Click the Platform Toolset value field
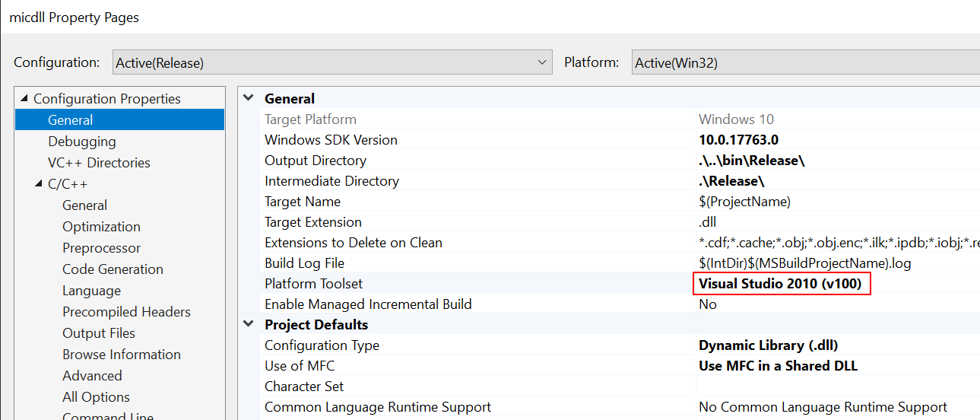 click(780, 284)
